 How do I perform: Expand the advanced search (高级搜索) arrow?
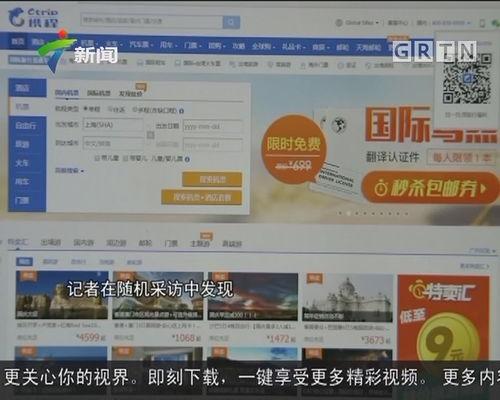point(82,171)
